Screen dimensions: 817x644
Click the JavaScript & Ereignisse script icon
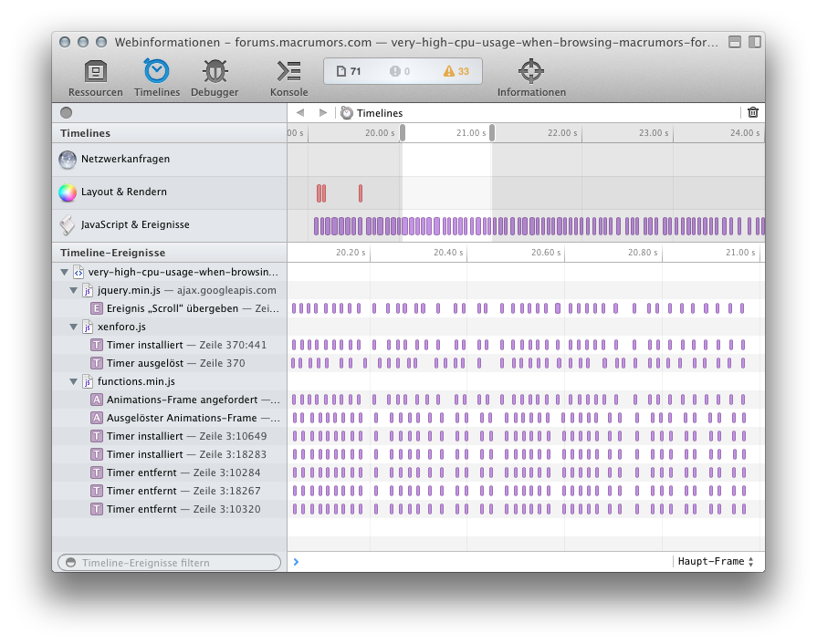(68, 225)
